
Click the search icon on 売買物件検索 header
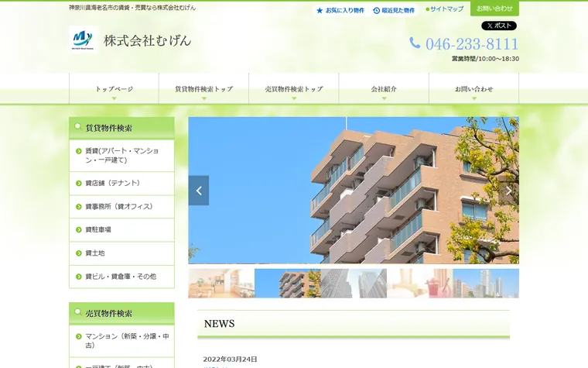click(x=77, y=311)
